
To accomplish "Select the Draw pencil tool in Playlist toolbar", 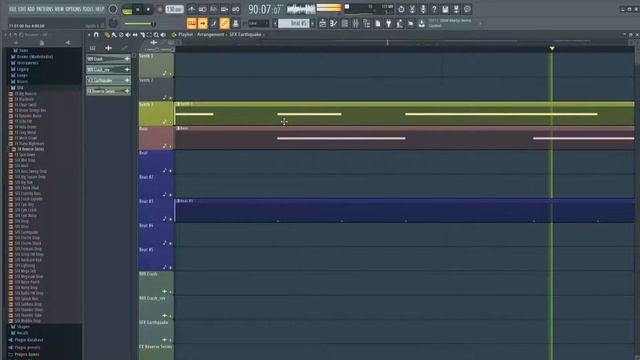I will 107,35.
